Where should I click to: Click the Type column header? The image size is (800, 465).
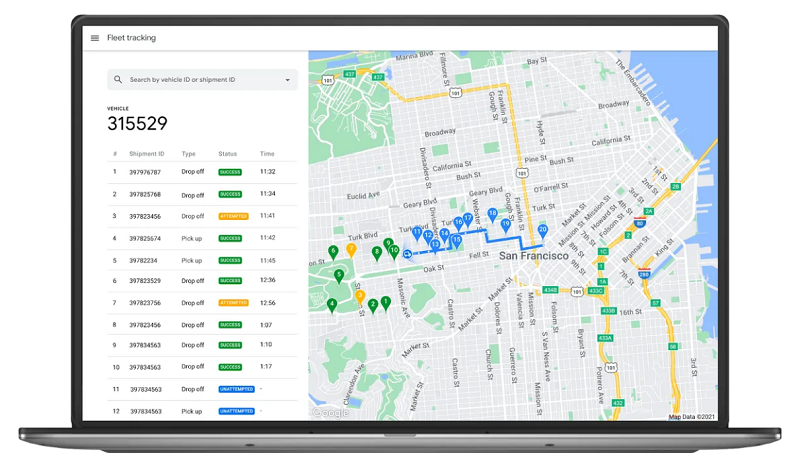(x=188, y=154)
